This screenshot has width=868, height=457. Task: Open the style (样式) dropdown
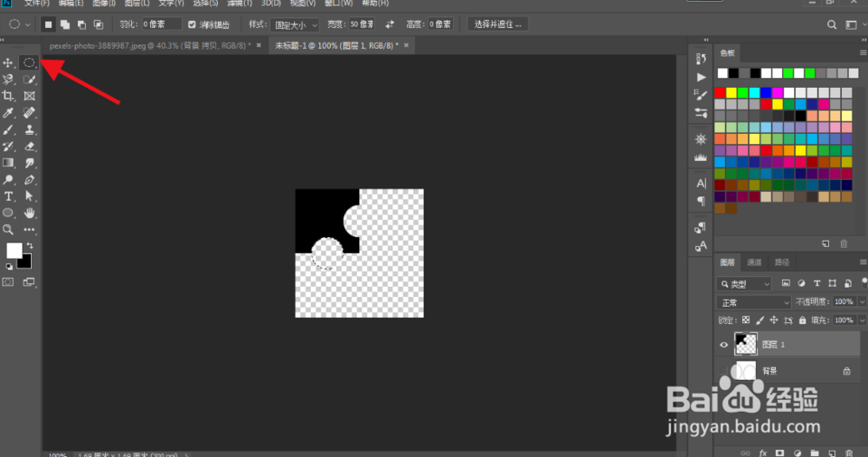pyautogui.click(x=294, y=24)
